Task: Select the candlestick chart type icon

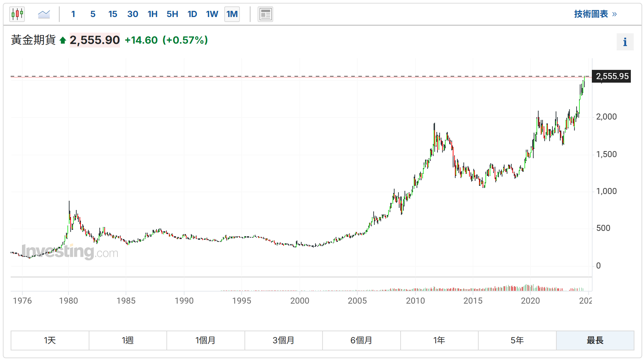Action: click(17, 14)
